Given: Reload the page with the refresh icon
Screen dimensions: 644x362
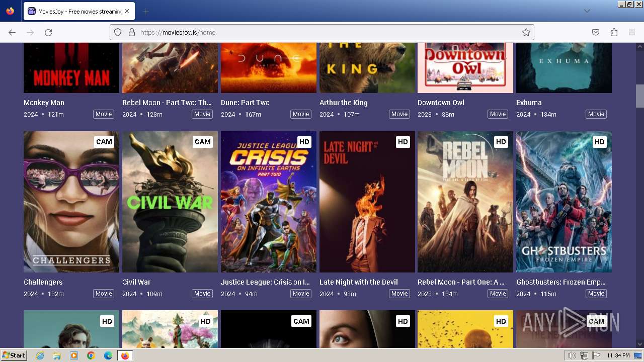Looking at the screenshot, I should (48, 32).
